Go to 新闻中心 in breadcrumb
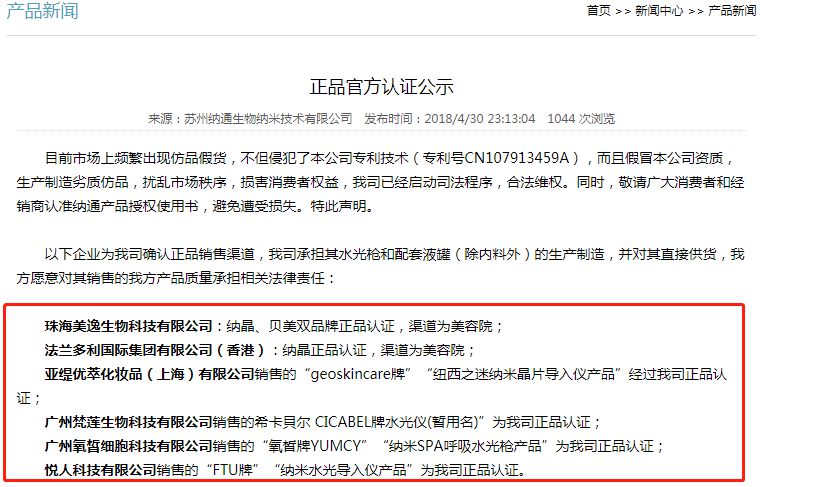Screen dimensions: 840x487 click(x=659, y=10)
